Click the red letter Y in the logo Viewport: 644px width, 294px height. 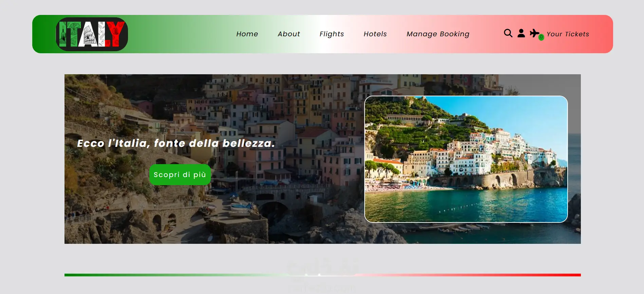point(115,34)
